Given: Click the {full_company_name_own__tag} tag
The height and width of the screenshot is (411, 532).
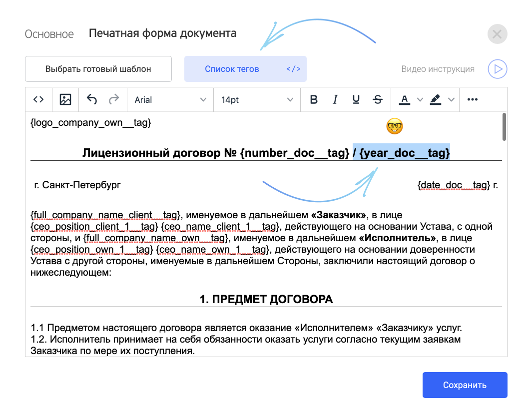Looking at the screenshot, I should [x=156, y=238].
